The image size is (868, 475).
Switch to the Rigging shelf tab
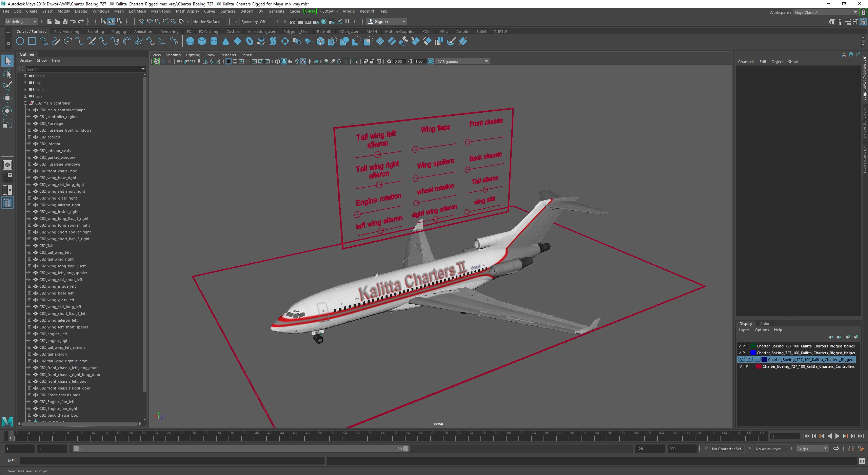[x=119, y=32]
